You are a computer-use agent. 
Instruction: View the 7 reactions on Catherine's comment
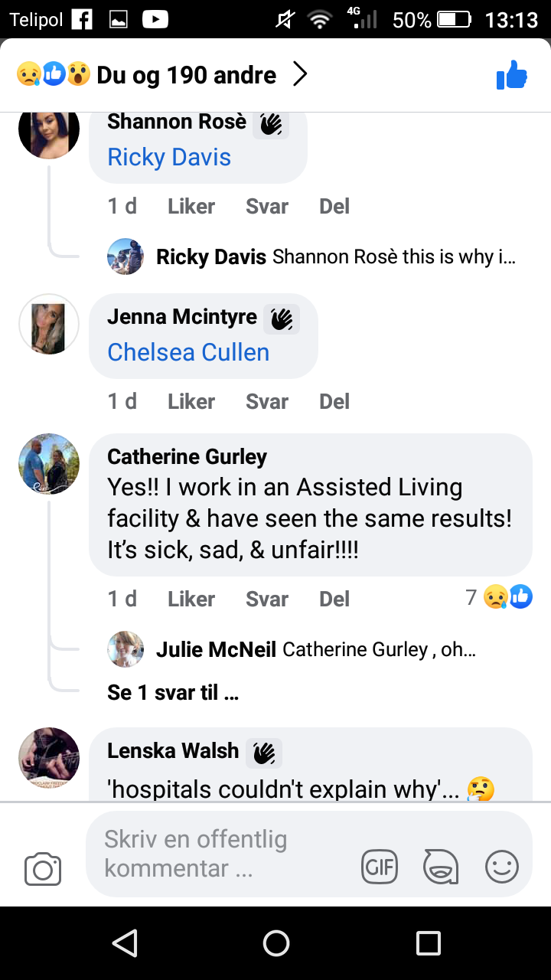(x=499, y=597)
